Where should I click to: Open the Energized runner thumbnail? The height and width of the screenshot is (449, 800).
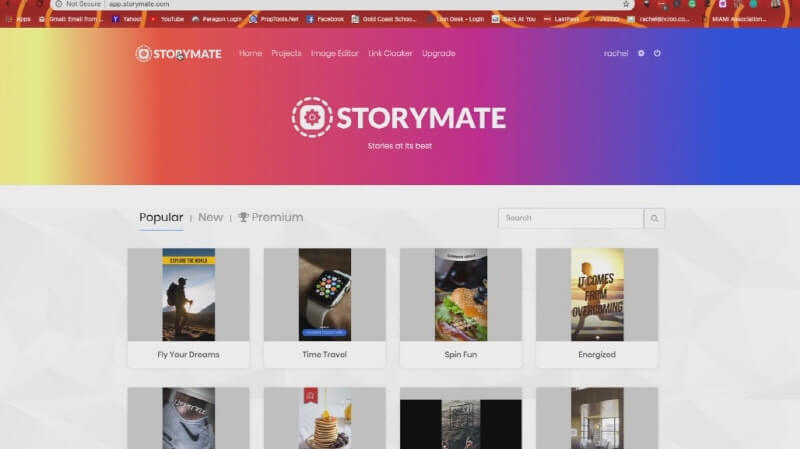click(x=597, y=294)
